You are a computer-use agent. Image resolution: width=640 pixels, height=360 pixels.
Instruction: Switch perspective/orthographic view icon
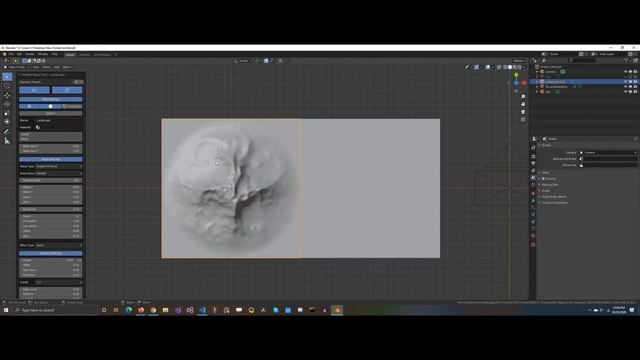523,120
